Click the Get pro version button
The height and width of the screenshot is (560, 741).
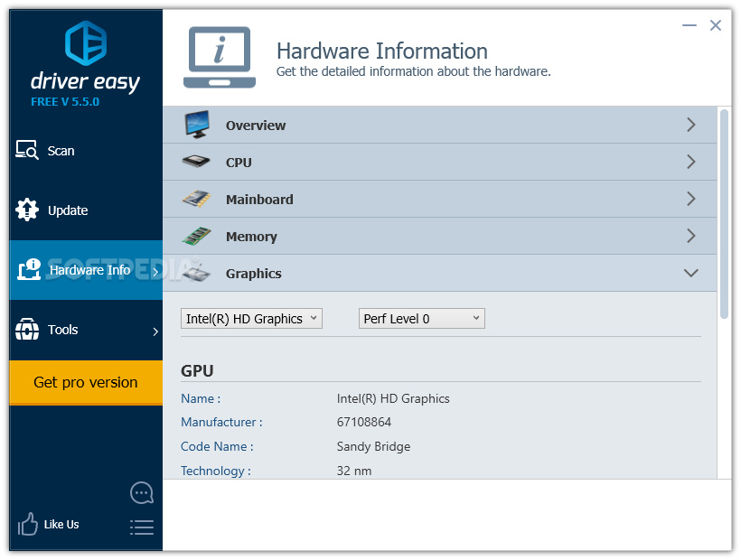tap(86, 382)
